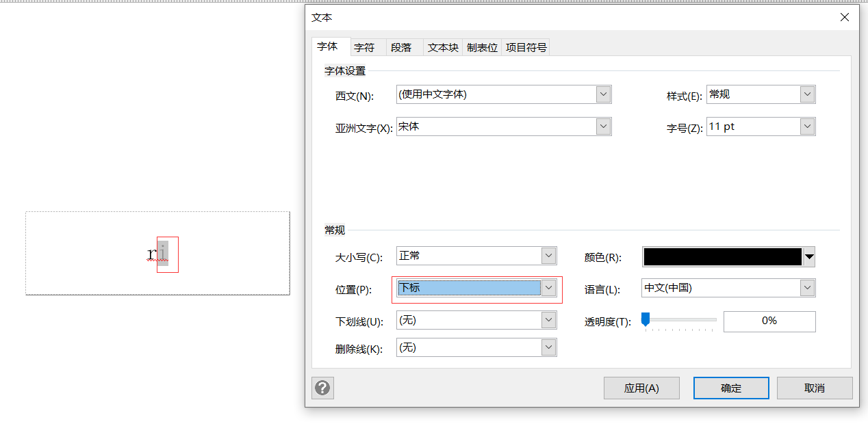Viewport: 868px width, 426px height.
Task: Open the 样式 dropdown showing 常规
Action: (x=807, y=94)
